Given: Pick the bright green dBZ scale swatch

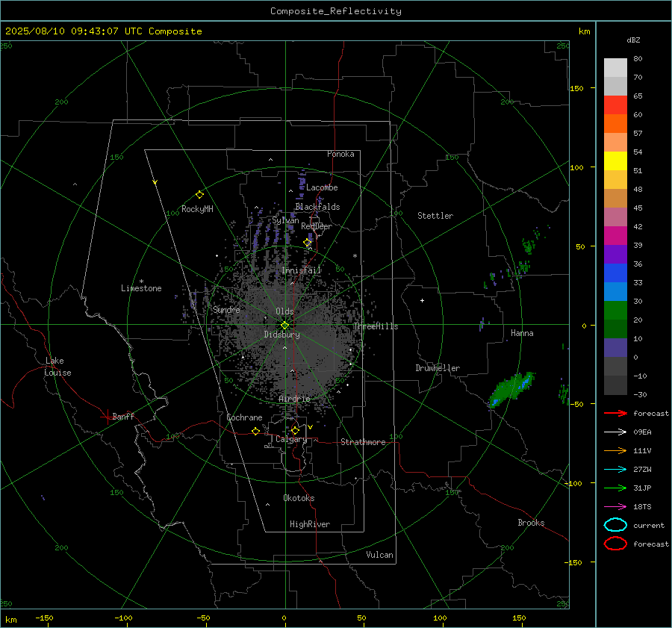Looking at the screenshot, I should click(615, 311).
